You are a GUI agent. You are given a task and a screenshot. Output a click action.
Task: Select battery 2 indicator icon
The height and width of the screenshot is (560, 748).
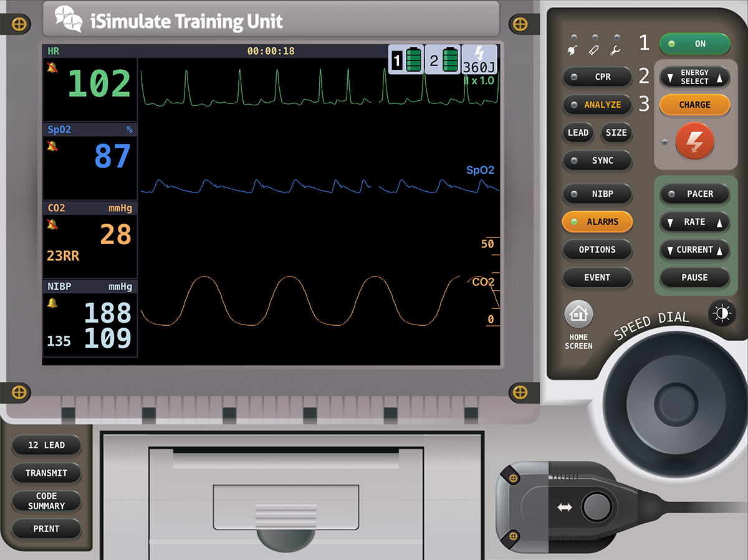(x=443, y=60)
